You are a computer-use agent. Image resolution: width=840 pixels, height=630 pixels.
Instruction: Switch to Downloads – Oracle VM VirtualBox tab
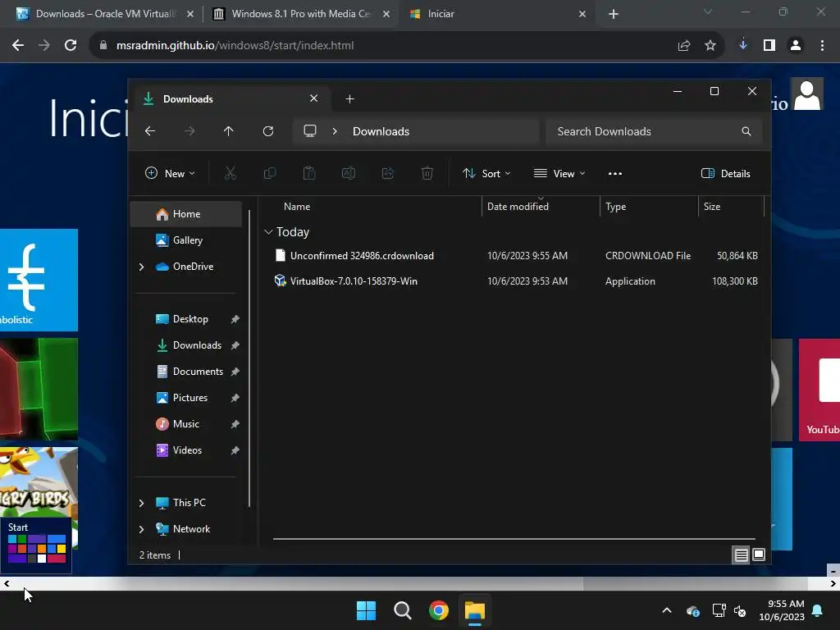[105, 14]
